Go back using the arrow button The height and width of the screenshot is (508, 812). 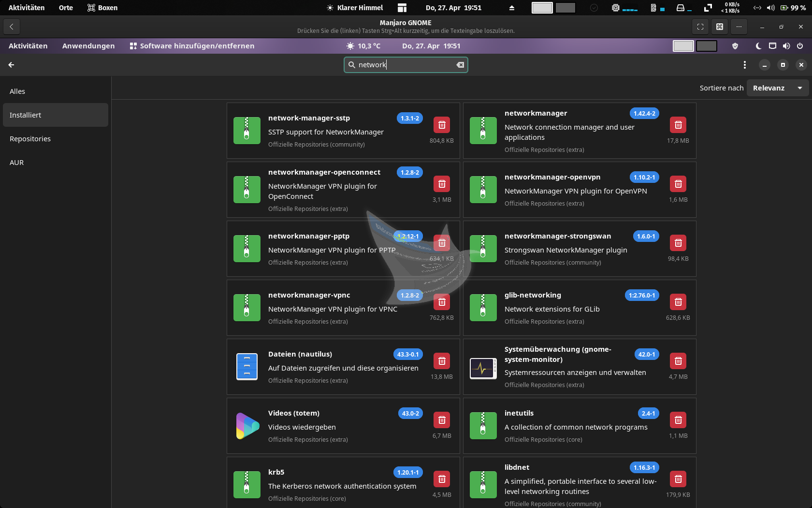tap(11, 65)
